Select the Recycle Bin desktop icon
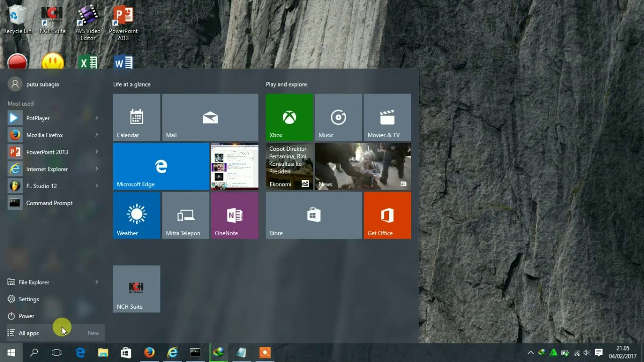644x362 pixels. tap(17, 19)
